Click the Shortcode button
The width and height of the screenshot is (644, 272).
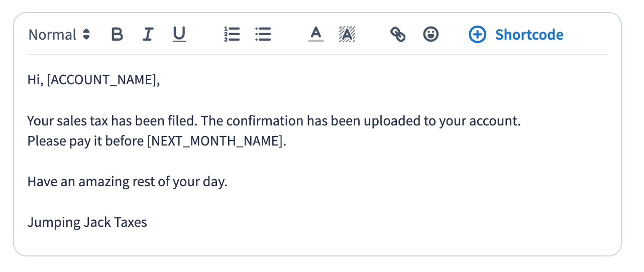point(529,35)
